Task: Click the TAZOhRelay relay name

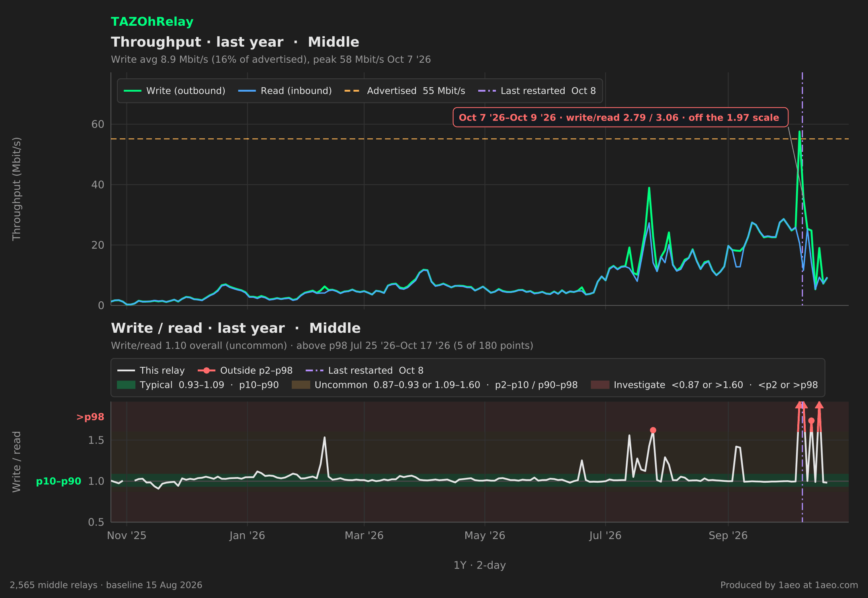Action: pos(152,22)
